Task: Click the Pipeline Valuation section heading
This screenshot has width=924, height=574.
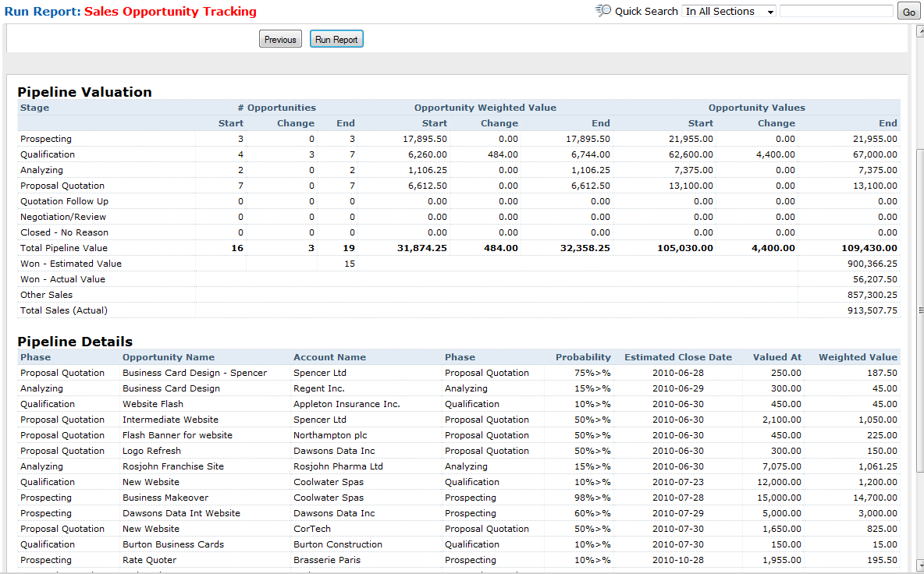Action: [x=84, y=92]
